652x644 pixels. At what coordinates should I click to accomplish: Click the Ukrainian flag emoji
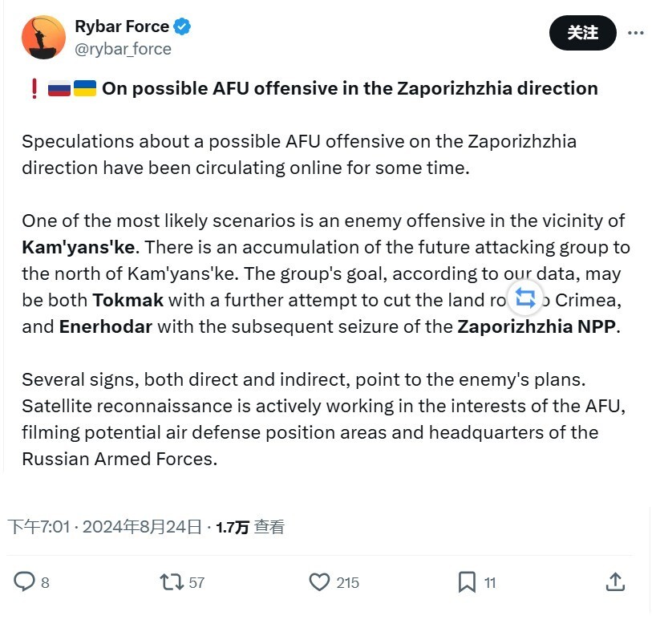pyautogui.click(x=85, y=88)
